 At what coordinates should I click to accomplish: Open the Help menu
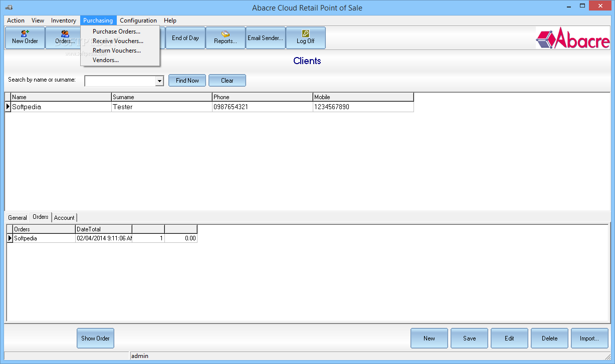(x=170, y=21)
